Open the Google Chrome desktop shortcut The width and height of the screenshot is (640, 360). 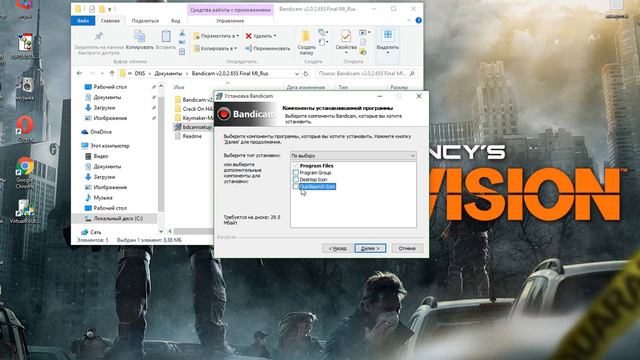click(24, 172)
